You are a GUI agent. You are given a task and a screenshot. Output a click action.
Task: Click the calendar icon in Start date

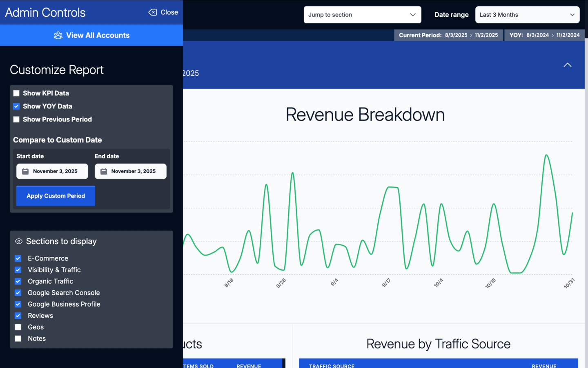point(25,171)
